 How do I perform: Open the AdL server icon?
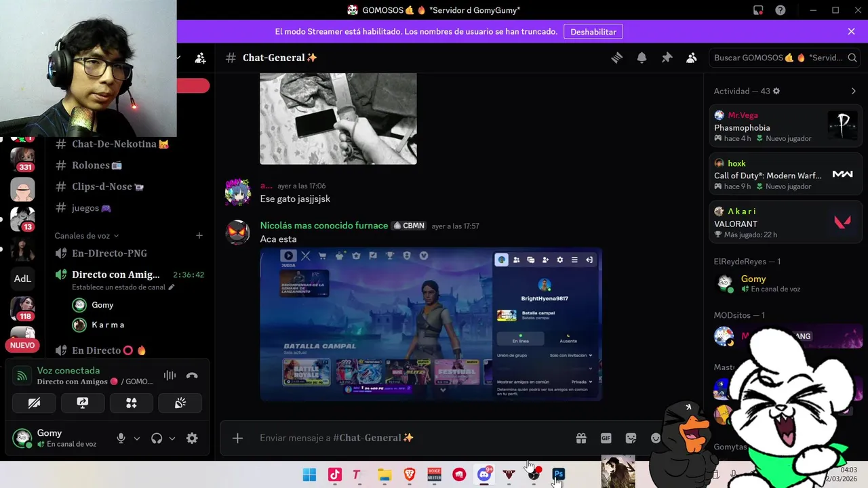pos(22,279)
